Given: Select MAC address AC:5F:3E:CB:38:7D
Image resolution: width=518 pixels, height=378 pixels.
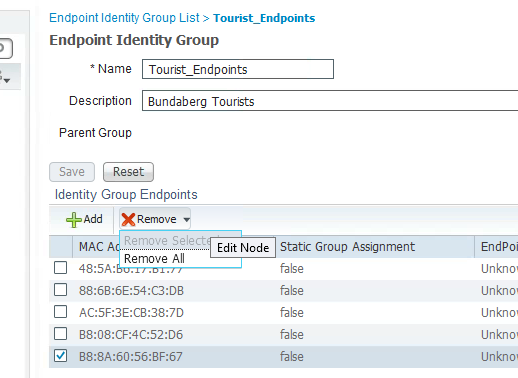Looking at the screenshot, I should point(131,313).
